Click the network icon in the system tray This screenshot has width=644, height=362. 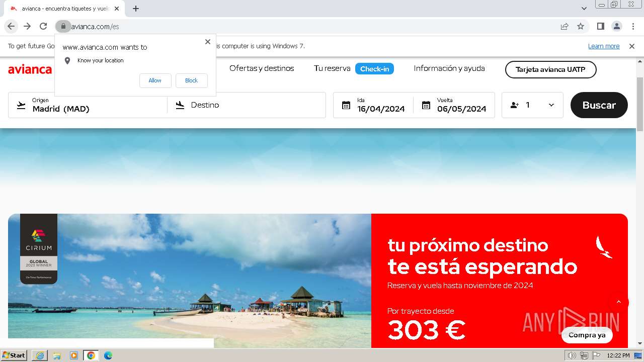click(584, 355)
